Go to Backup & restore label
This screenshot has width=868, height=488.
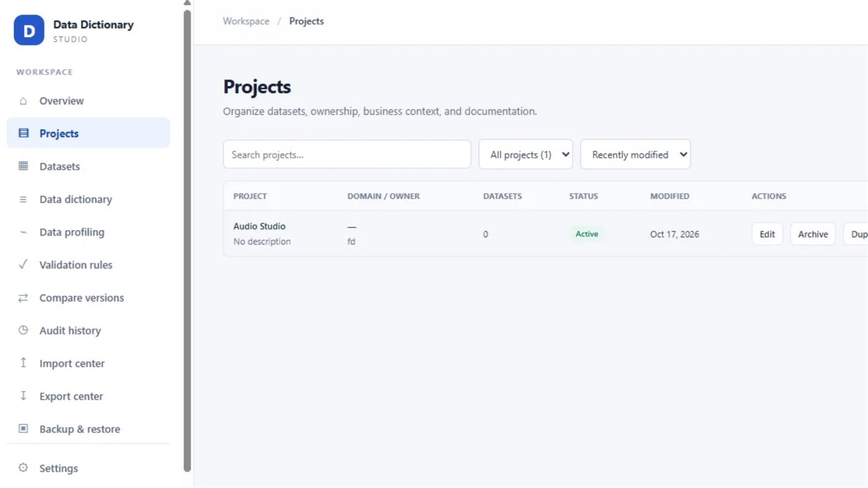[x=80, y=429]
